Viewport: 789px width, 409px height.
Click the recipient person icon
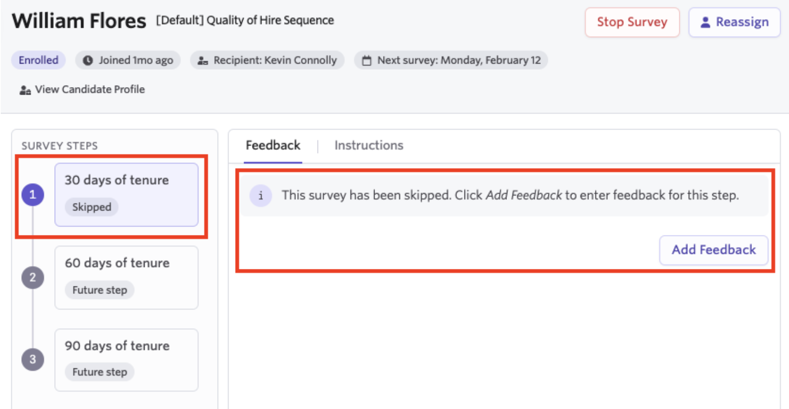(203, 61)
